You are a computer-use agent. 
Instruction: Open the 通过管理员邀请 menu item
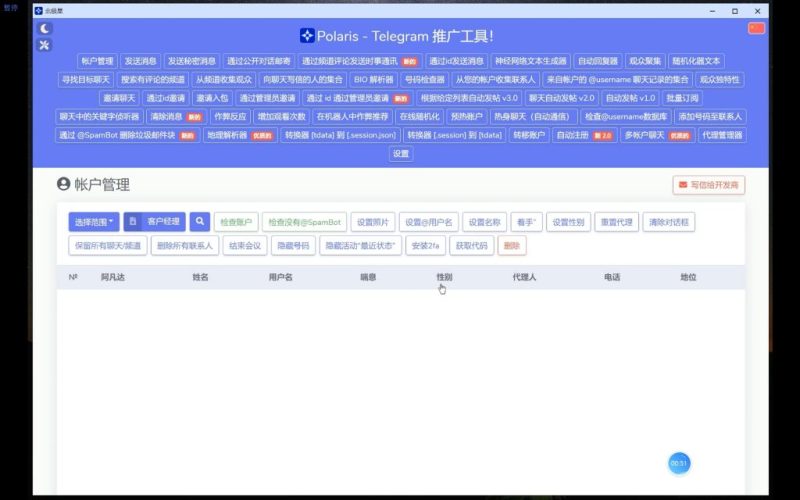click(x=267, y=98)
